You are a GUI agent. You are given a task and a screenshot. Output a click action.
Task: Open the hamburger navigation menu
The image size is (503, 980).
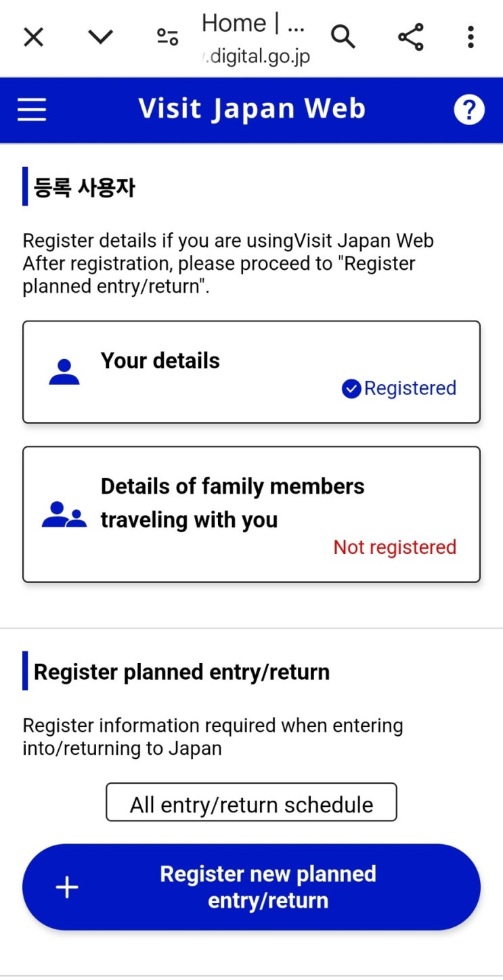(32, 110)
